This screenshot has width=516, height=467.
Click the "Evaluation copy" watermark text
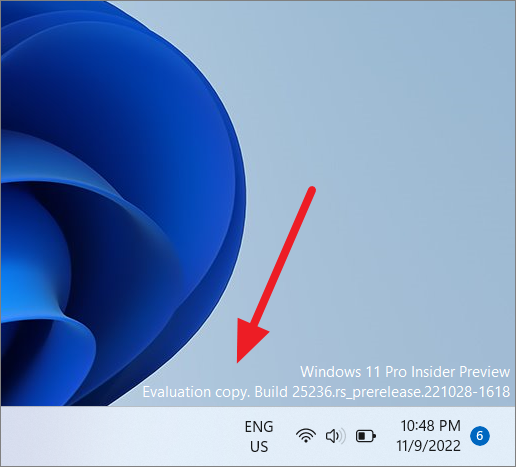(196, 392)
